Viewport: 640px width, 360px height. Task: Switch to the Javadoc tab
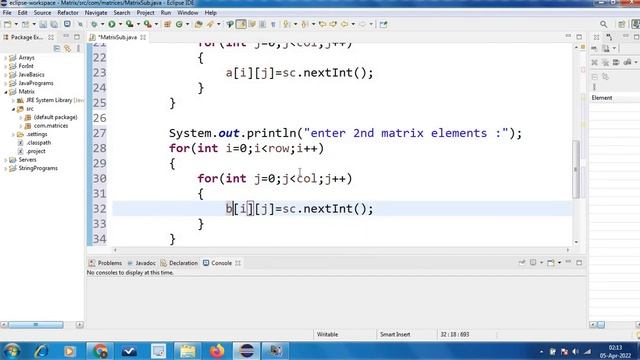(x=141, y=263)
